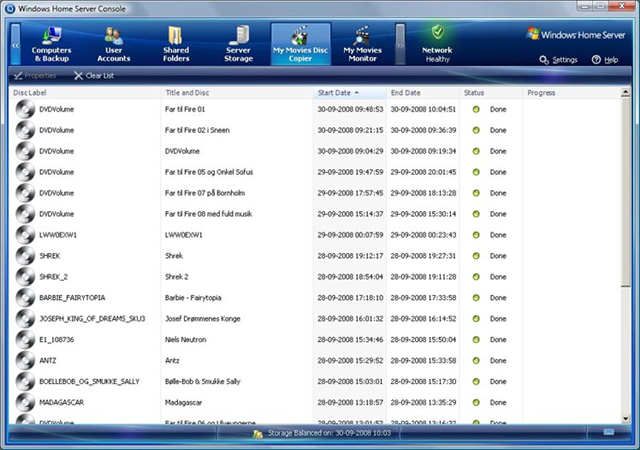The height and width of the screenshot is (450, 640).
Task: Sort by the Disc Label column
Action: point(85,93)
